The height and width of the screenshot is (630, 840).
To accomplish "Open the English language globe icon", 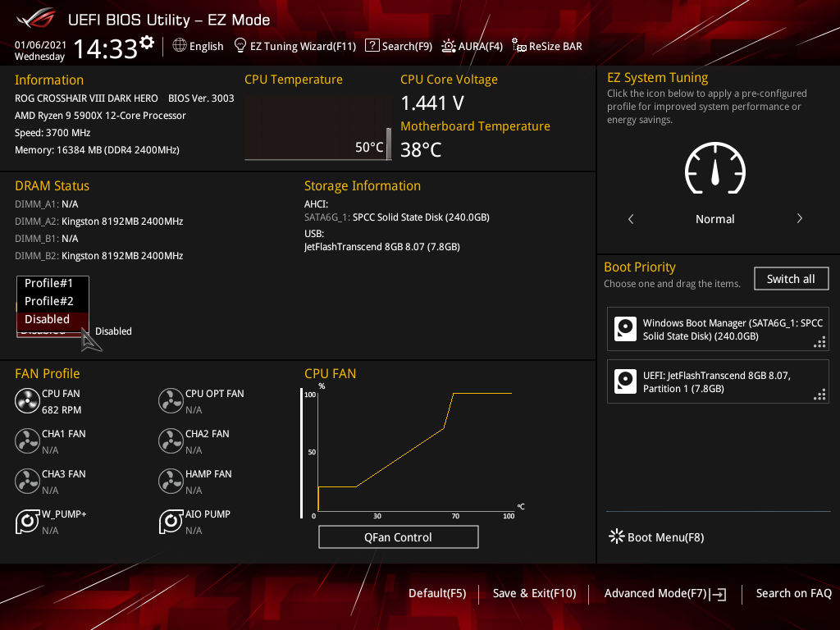I will [180, 46].
